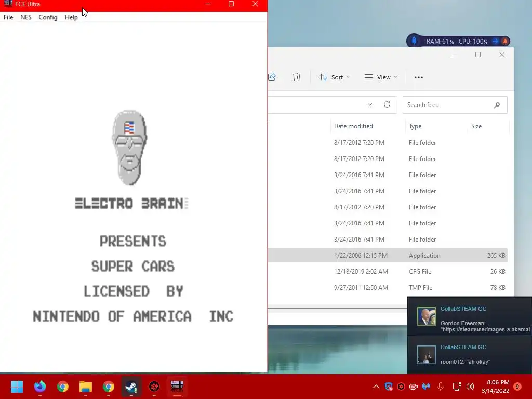The width and height of the screenshot is (532, 399).
Task: Click the search magnifier icon
Action: 497,105
